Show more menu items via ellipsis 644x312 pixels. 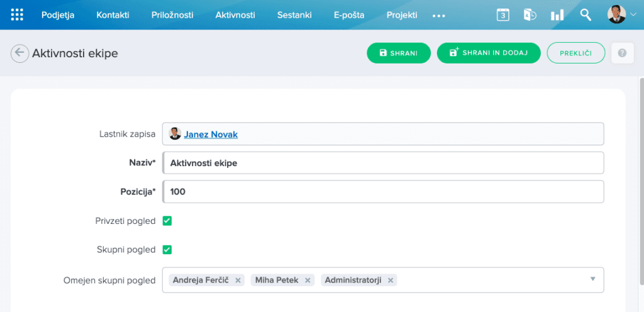438,16
